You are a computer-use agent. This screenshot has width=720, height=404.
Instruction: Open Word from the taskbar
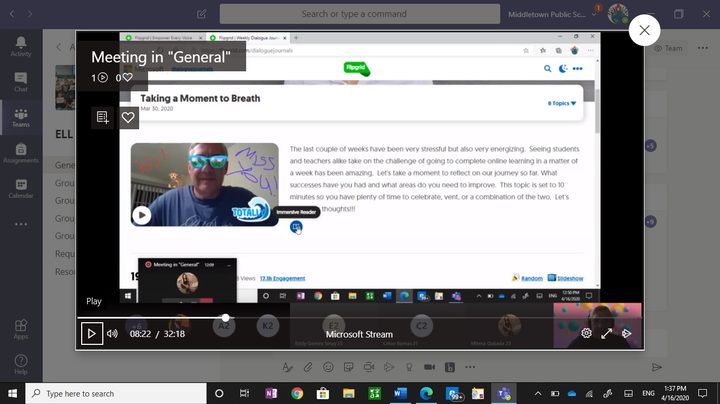pos(400,393)
